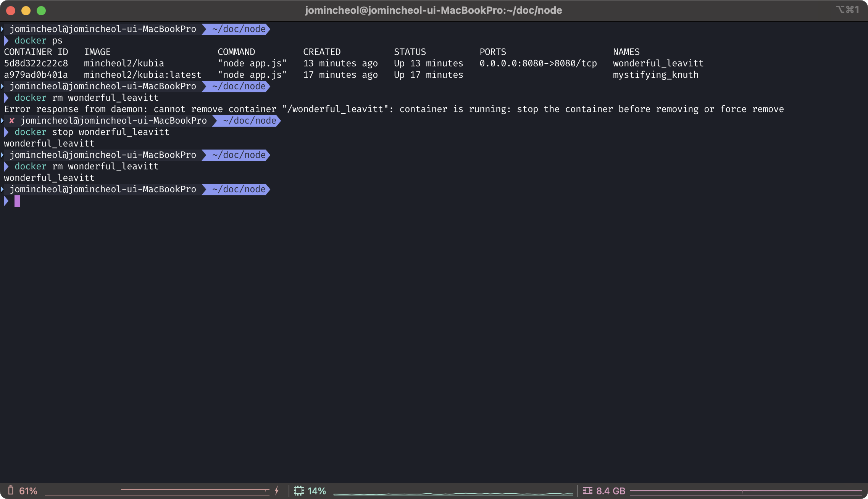Screen dimensions: 868x499
Task: Minimize the terminal with yellow button
Action: click(x=26, y=11)
